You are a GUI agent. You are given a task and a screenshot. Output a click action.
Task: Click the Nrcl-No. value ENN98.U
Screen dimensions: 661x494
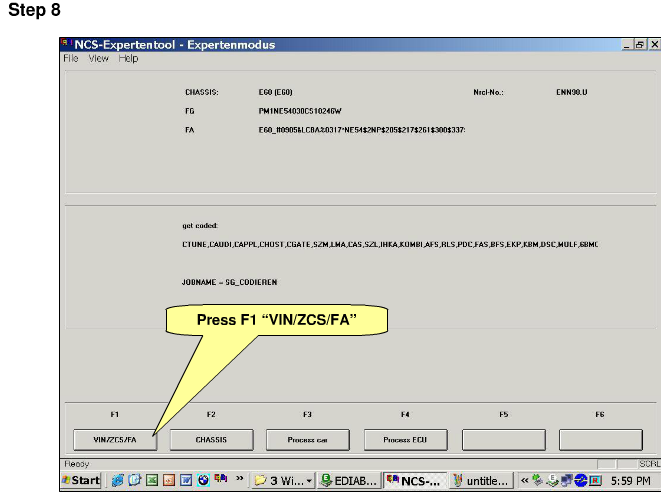tap(572, 92)
